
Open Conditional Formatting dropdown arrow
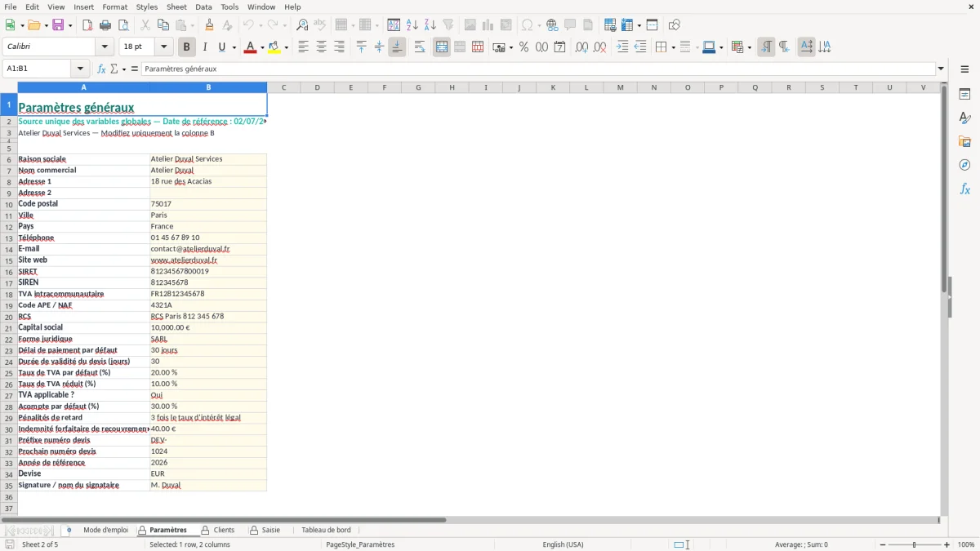[749, 47]
